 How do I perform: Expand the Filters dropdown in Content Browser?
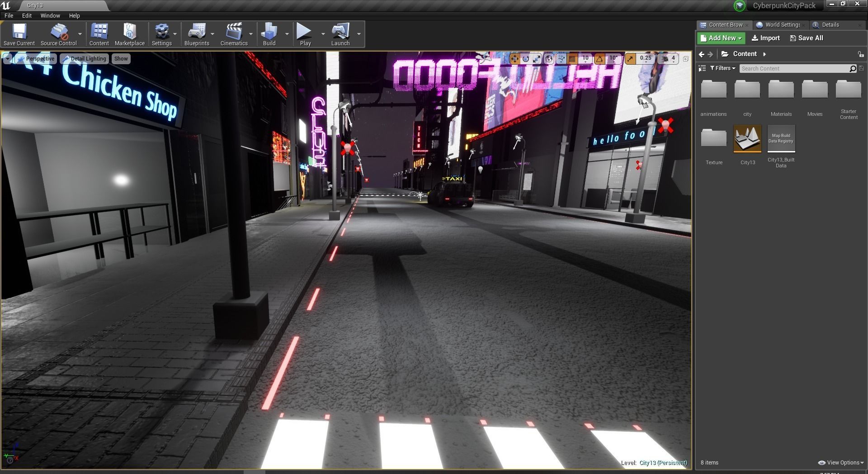(x=722, y=68)
